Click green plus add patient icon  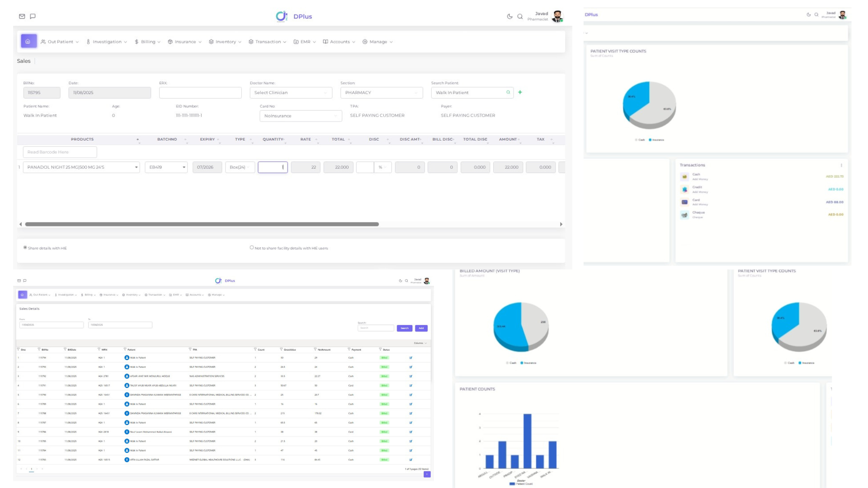point(520,92)
